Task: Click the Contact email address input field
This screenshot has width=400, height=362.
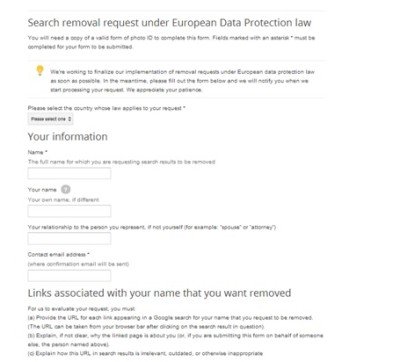Action: 69,276
